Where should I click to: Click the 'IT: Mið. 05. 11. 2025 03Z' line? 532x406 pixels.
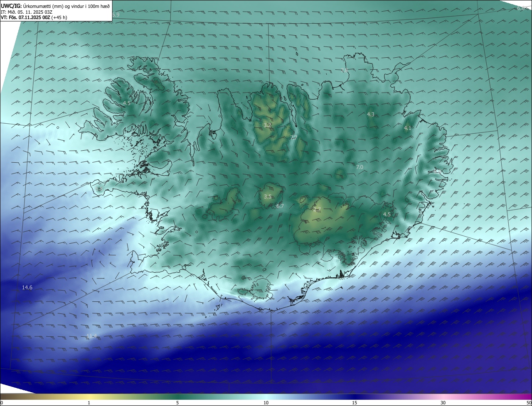click(27, 12)
